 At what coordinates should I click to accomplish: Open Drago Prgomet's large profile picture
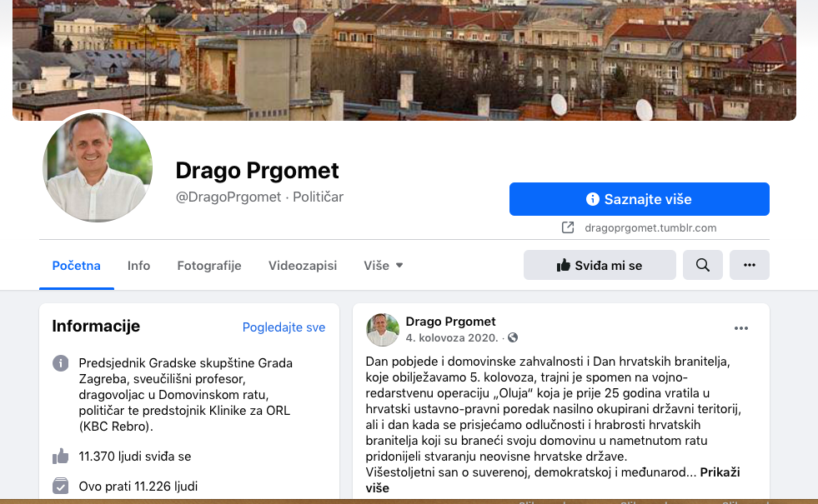[x=98, y=167]
